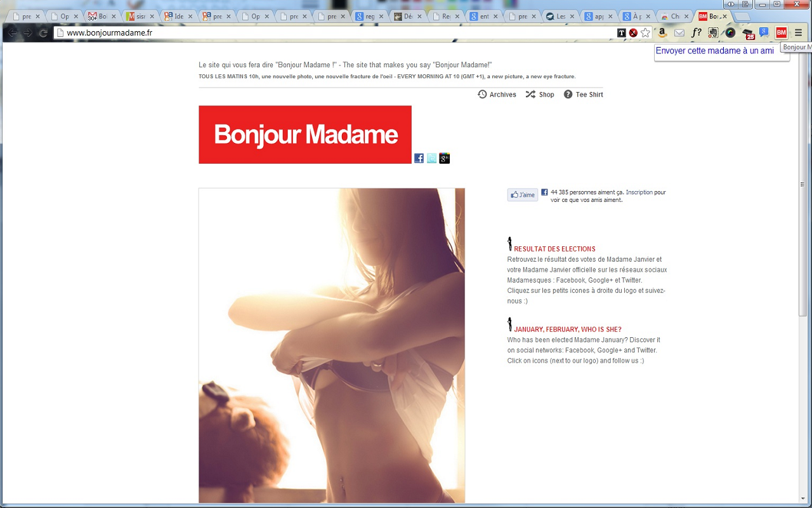Switch to the 'ent' Google tab
This screenshot has height=508, width=812.
[484, 17]
